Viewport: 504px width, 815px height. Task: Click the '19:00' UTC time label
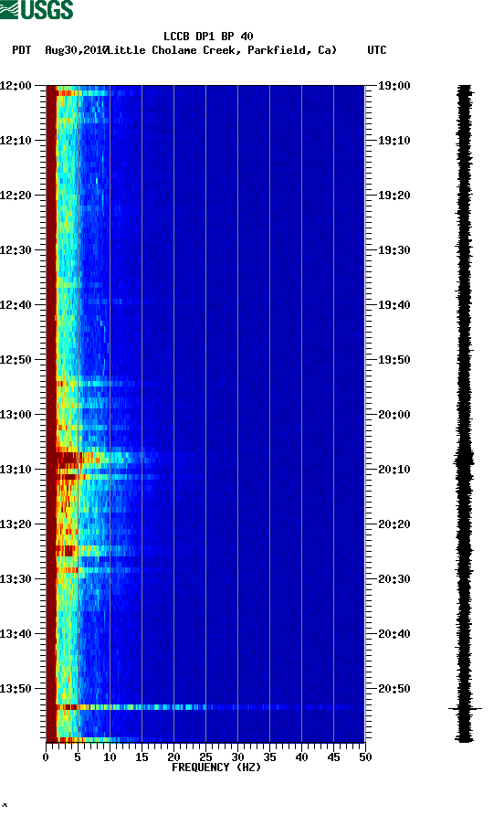coord(394,85)
